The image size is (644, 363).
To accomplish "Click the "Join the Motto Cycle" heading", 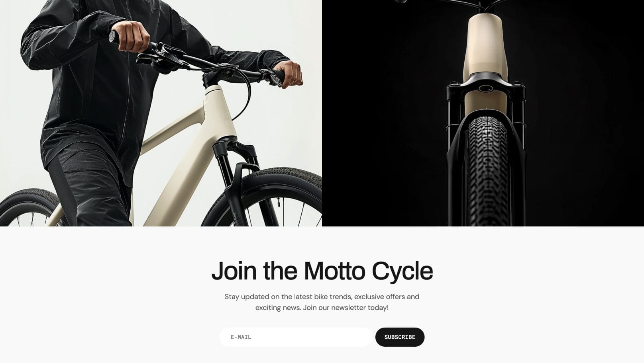I will (322, 271).
